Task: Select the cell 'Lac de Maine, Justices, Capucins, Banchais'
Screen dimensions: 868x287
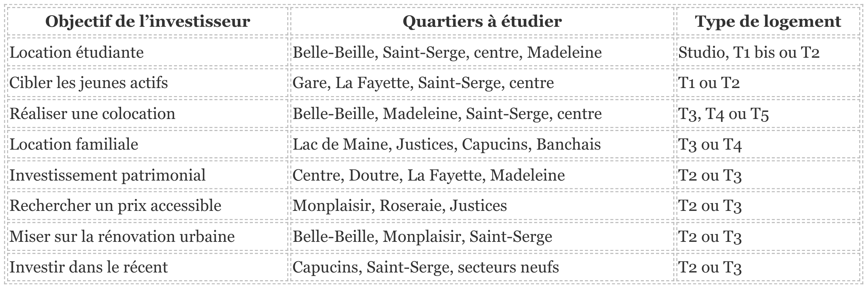Action: coord(482,144)
